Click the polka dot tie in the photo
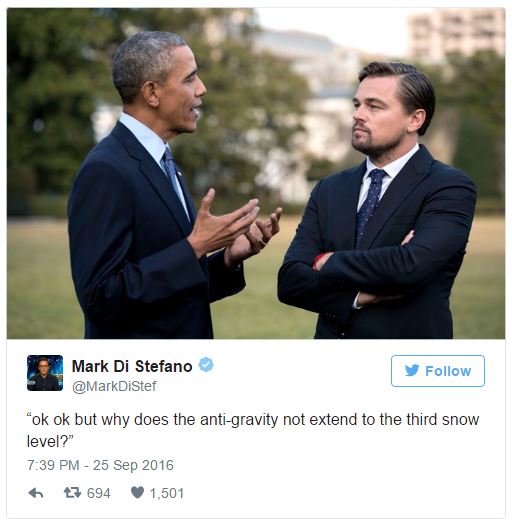Image resolution: width=512 pixels, height=526 pixels. [x=369, y=203]
